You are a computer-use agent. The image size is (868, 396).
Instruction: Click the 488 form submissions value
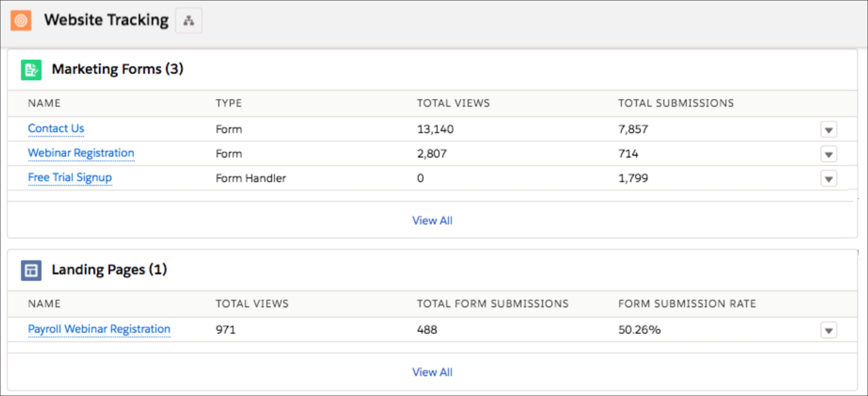click(427, 330)
